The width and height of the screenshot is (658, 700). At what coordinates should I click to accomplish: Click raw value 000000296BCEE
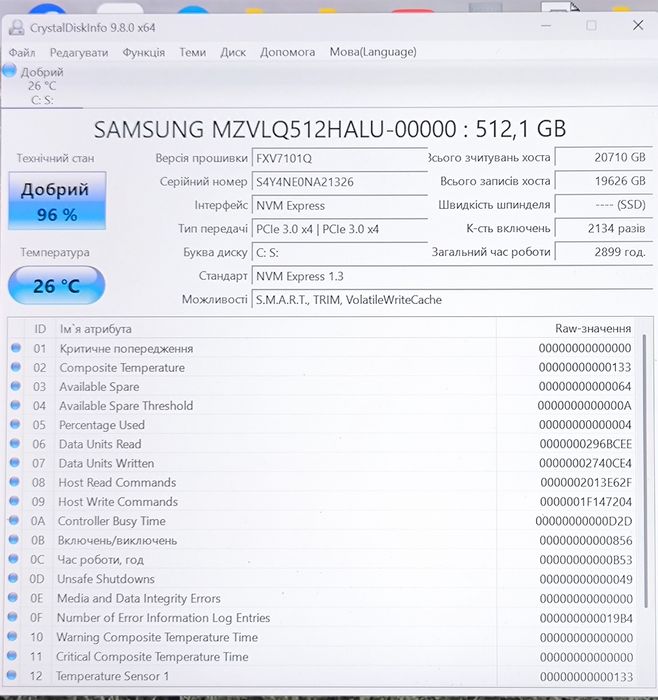(x=586, y=444)
